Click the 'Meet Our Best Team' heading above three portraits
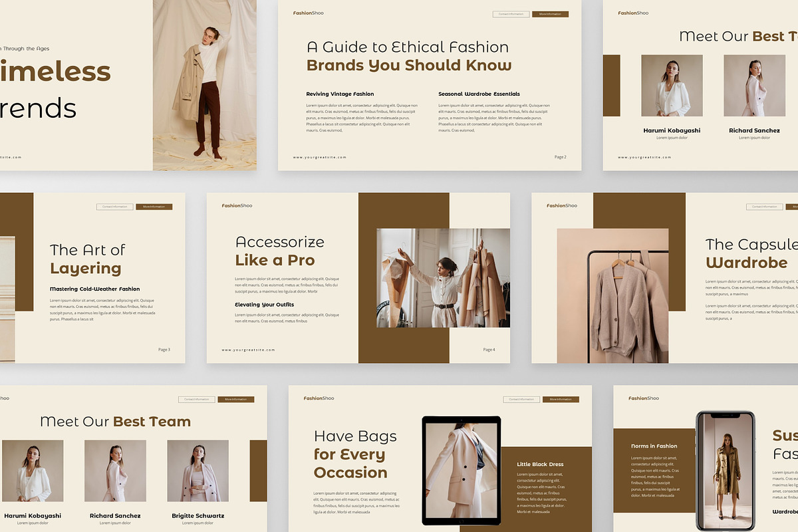798x532 pixels. click(x=115, y=422)
